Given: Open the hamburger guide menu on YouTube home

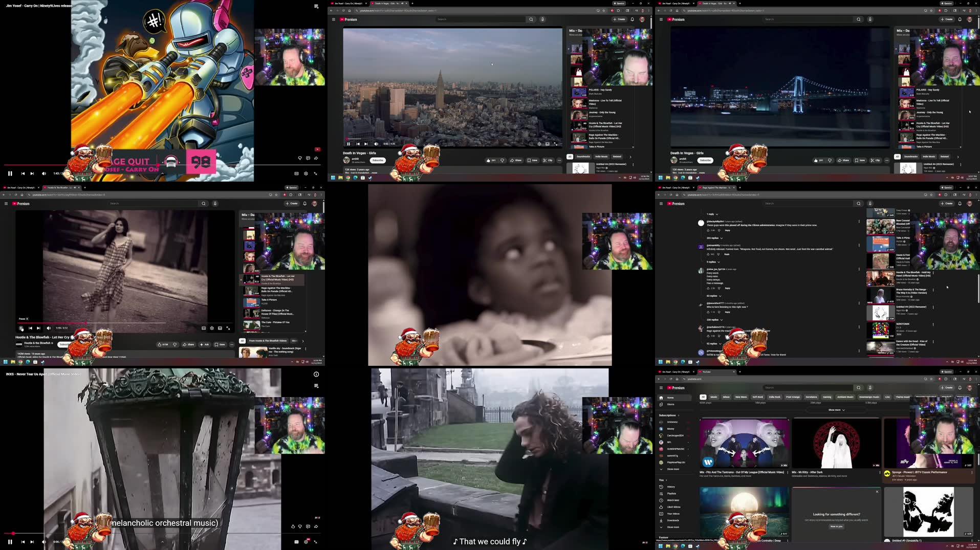Looking at the screenshot, I should point(662,388).
